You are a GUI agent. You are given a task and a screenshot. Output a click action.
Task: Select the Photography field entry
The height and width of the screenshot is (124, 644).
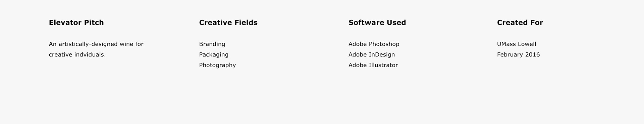click(217, 65)
